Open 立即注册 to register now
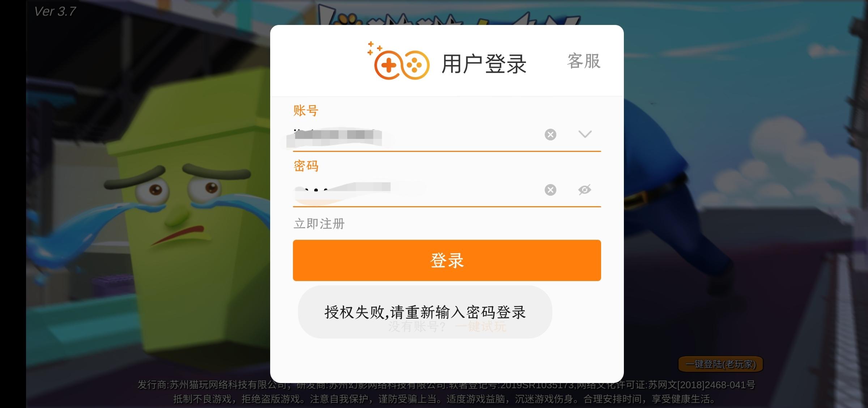 [x=319, y=224]
